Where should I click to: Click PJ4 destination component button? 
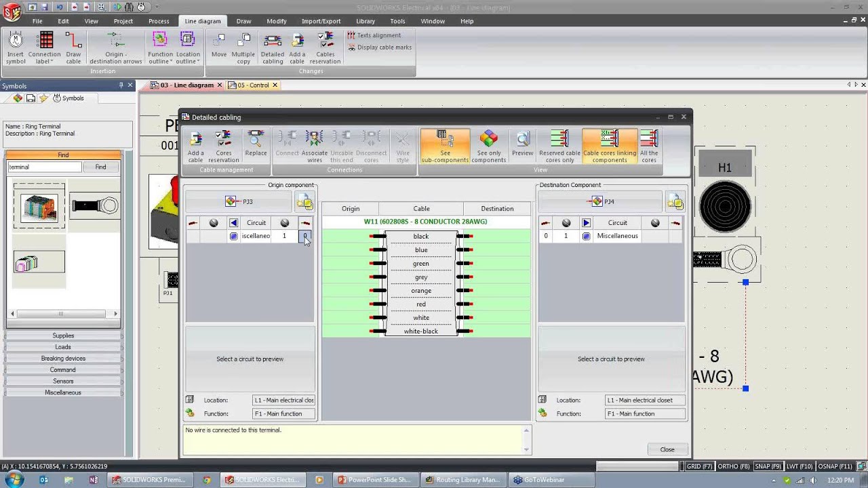pos(600,201)
